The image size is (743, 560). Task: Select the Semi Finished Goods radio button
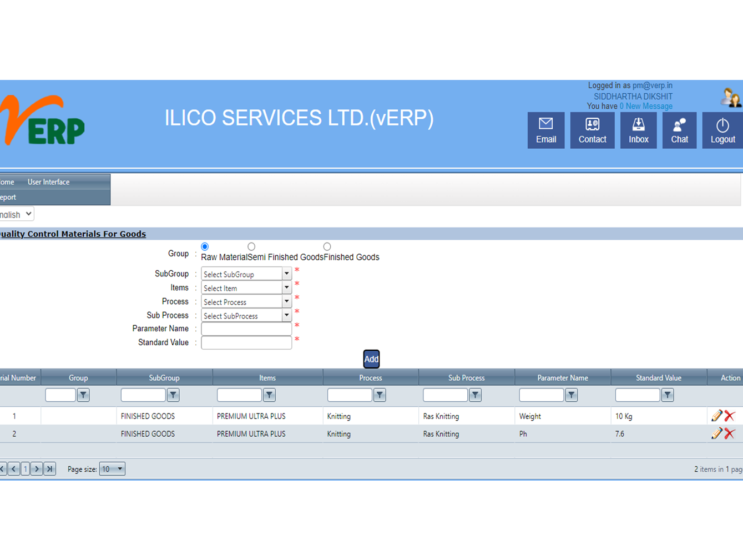tap(251, 246)
